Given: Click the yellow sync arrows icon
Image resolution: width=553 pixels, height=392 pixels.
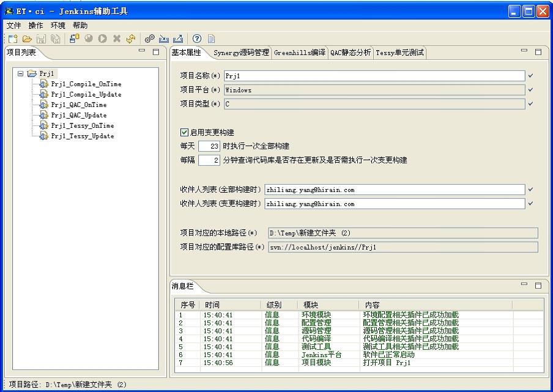Looking at the screenshot, I should tap(131, 39).
